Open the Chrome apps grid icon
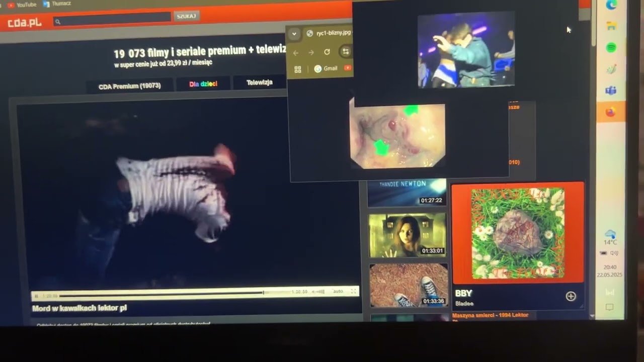The height and width of the screenshot is (362, 644). 297,69
